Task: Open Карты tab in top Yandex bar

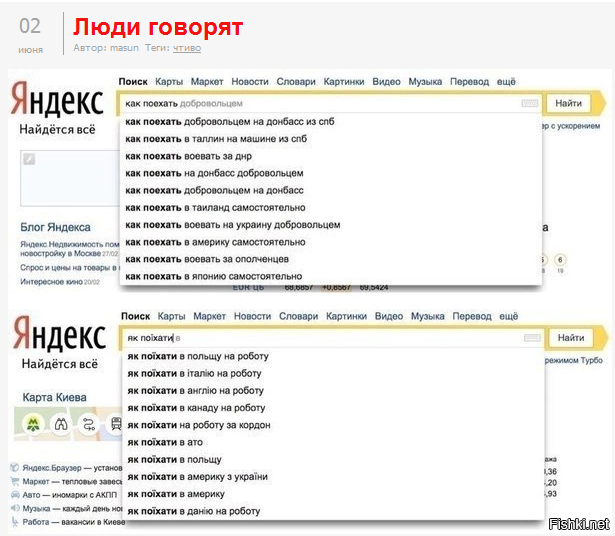Action: [169, 82]
